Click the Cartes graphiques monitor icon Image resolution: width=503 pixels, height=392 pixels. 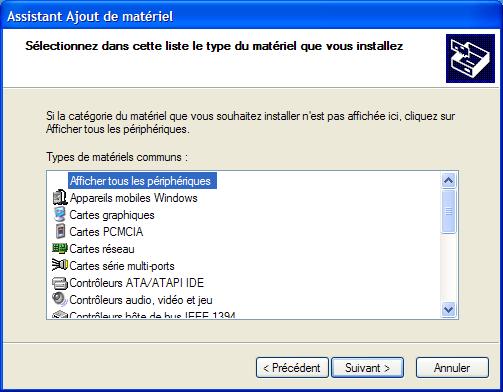tap(60, 214)
